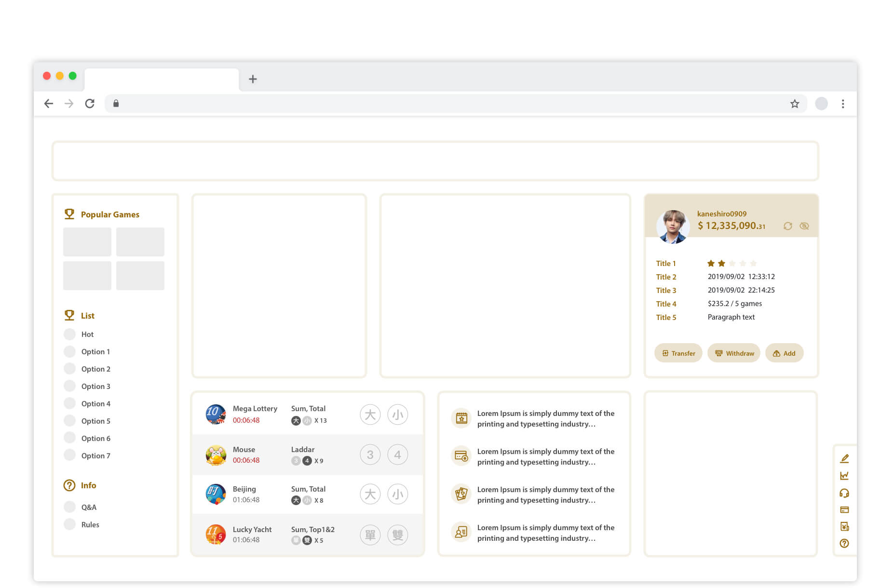Click the Beijing game icon

click(x=216, y=494)
